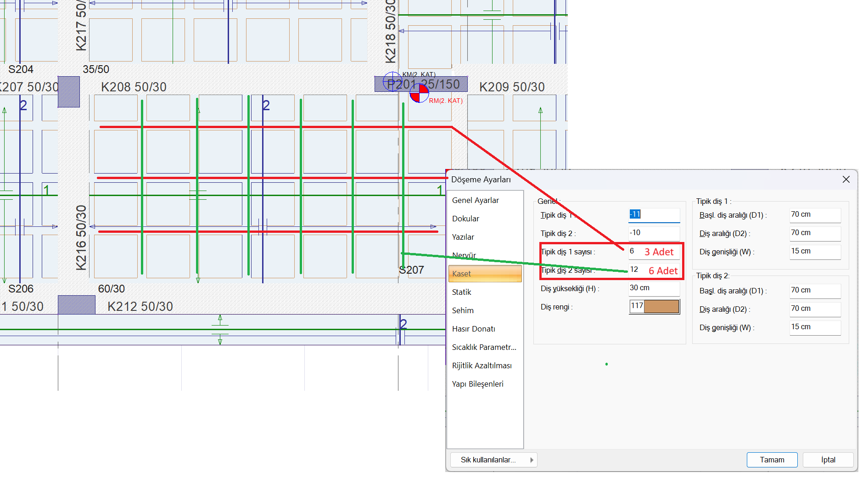Click the S204 column label

pyautogui.click(x=21, y=69)
